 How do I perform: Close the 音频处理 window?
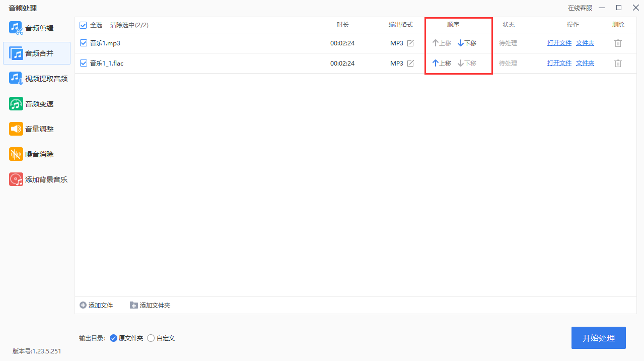(634, 8)
